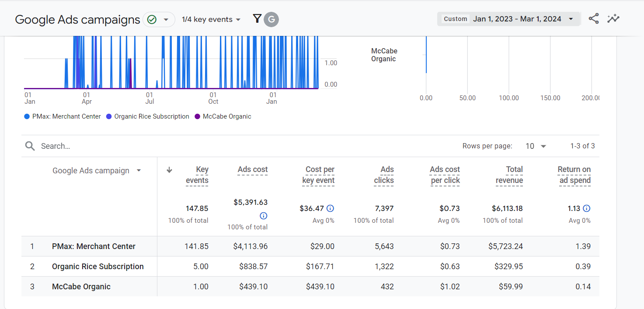Sort by Cost per key event column

[318, 175]
